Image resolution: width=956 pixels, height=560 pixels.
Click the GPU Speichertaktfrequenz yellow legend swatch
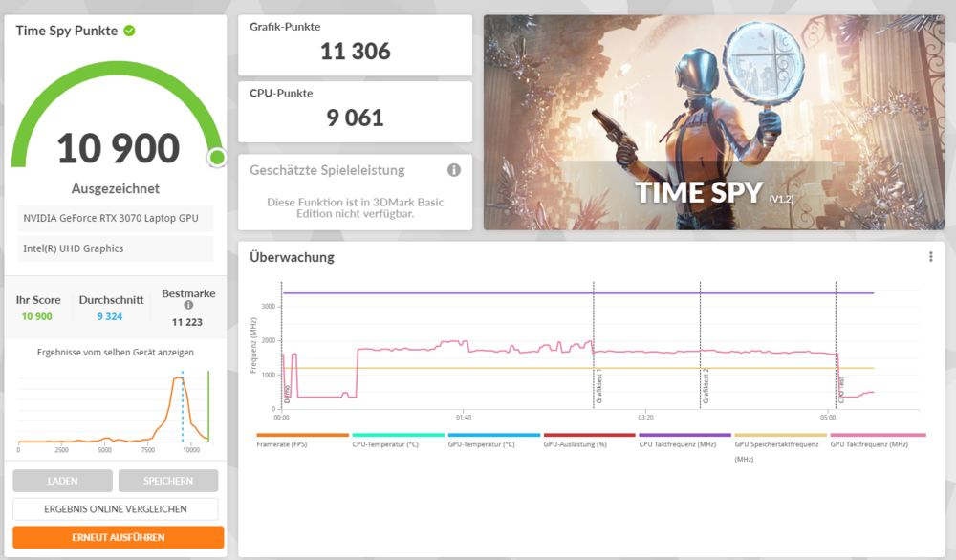pyautogui.click(x=780, y=435)
